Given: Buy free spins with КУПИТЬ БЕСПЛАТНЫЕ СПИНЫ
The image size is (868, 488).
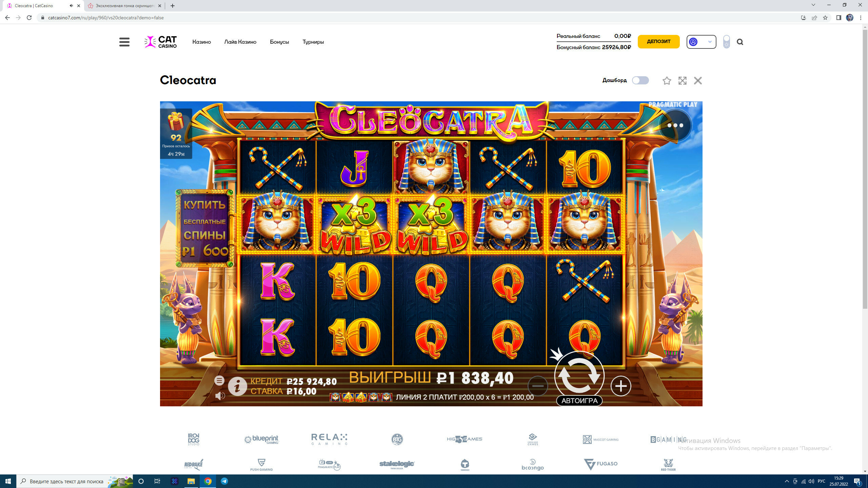Looking at the screenshot, I should click(204, 228).
